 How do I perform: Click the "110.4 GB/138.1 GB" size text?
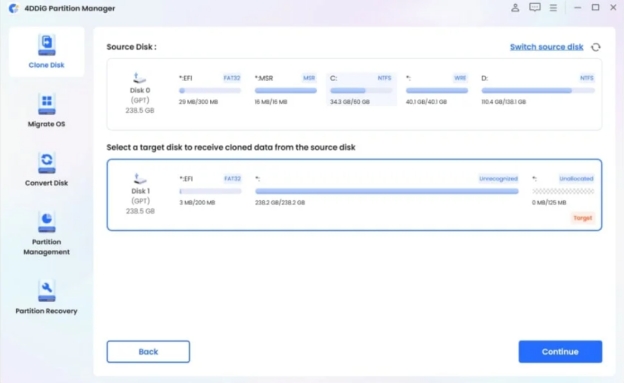point(503,102)
